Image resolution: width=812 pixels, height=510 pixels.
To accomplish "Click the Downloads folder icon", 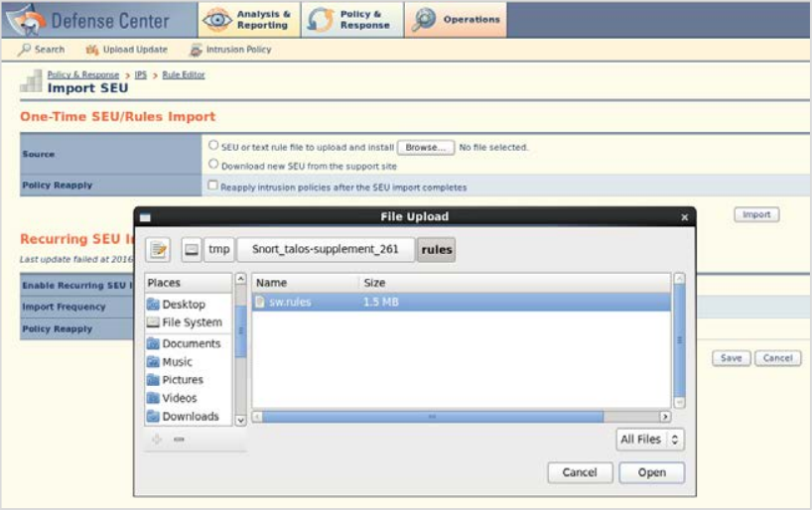I will [x=153, y=417].
